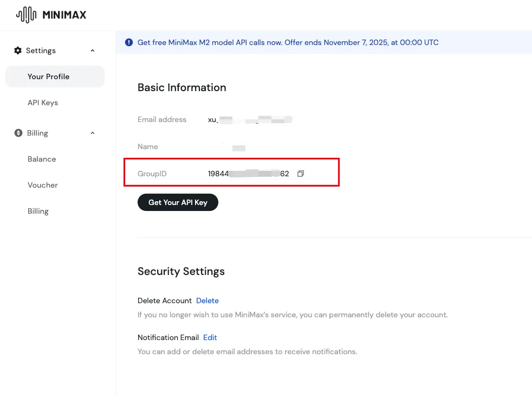
Task: Open the Balance page
Action: click(42, 159)
